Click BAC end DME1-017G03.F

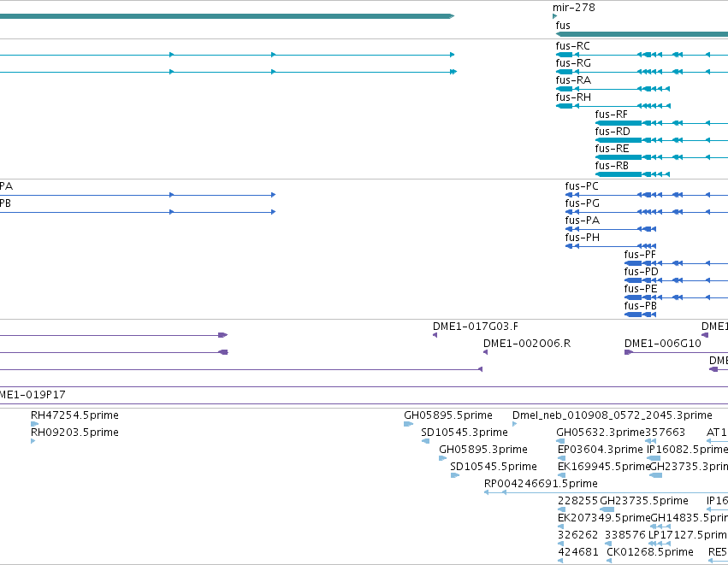pos(476,327)
